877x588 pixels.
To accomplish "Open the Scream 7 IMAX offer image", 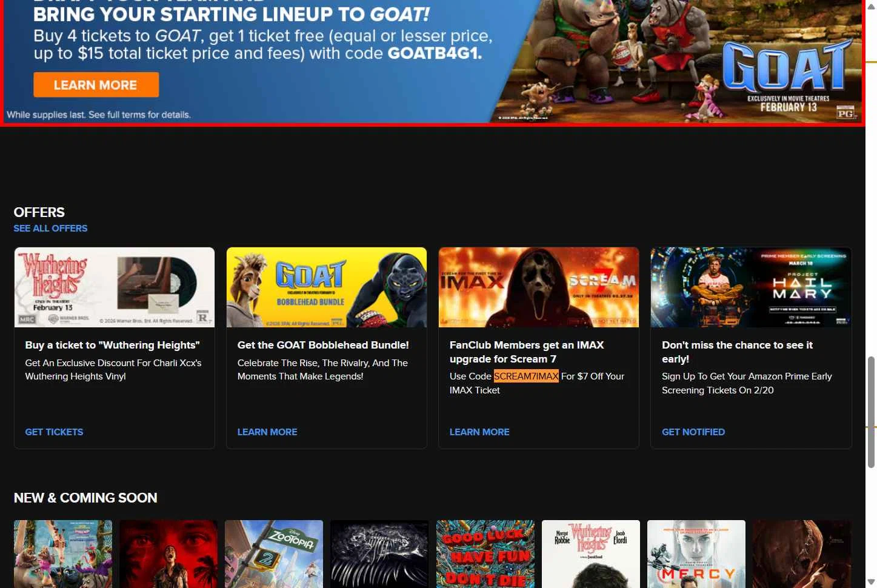I will pyautogui.click(x=539, y=287).
